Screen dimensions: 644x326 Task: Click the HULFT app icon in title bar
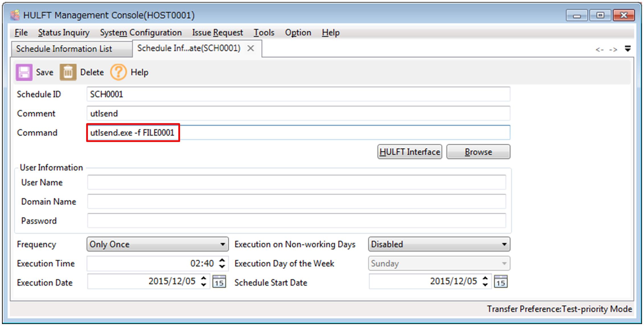click(x=15, y=15)
